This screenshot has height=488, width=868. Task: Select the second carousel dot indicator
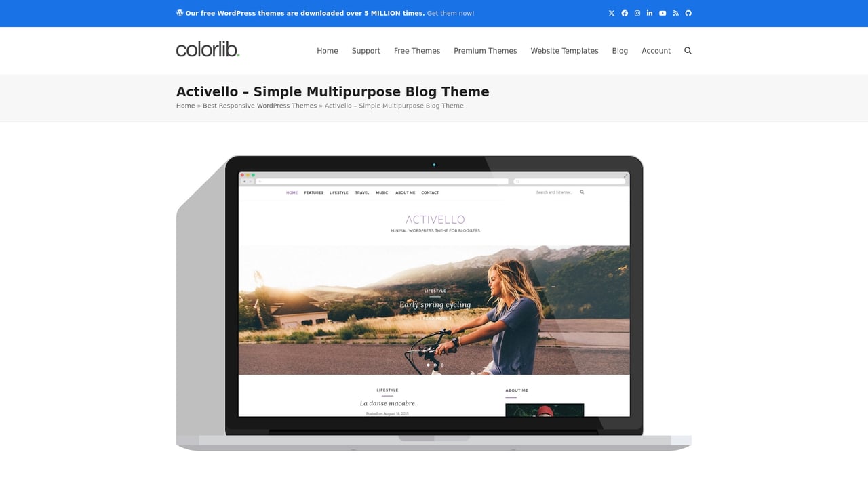pyautogui.click(x=435, y=365)
